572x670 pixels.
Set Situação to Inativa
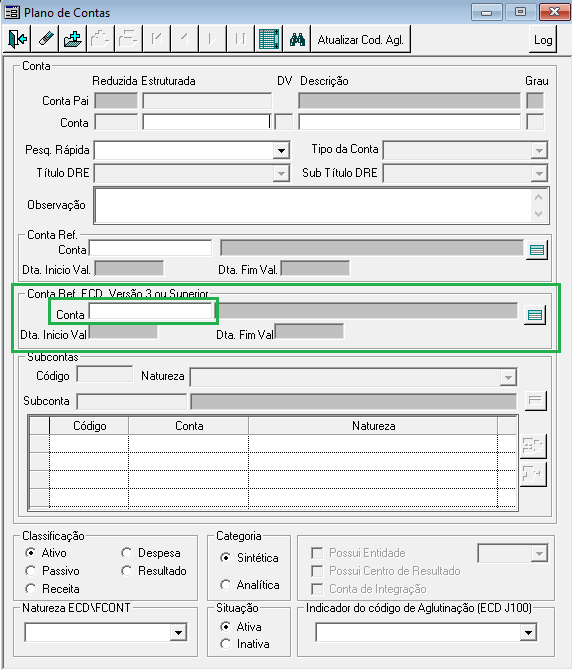click(x=225, y=644)
